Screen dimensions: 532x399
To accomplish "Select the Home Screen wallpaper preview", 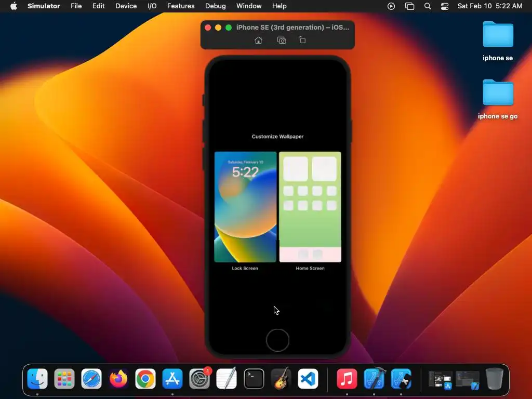I will (310, 207).
